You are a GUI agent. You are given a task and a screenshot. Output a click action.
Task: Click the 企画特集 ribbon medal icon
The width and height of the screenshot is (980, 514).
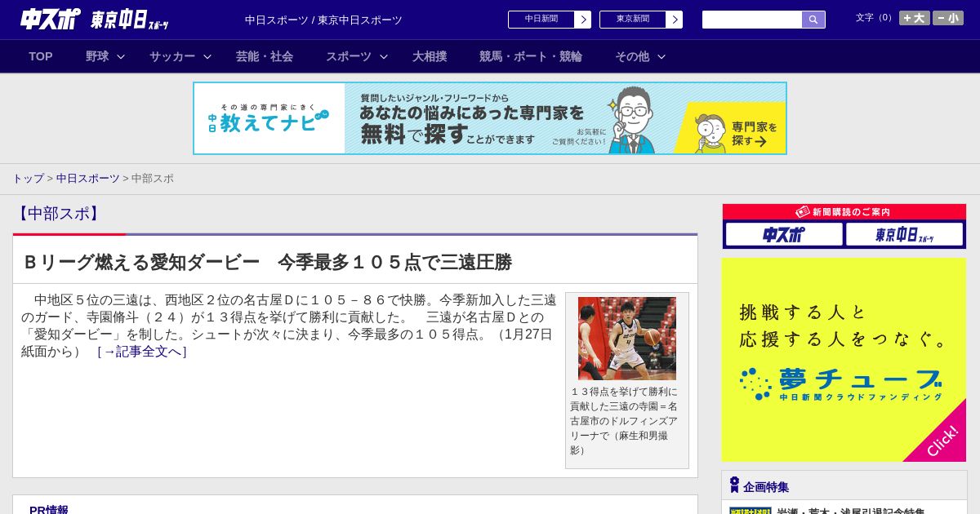[734, 485]
